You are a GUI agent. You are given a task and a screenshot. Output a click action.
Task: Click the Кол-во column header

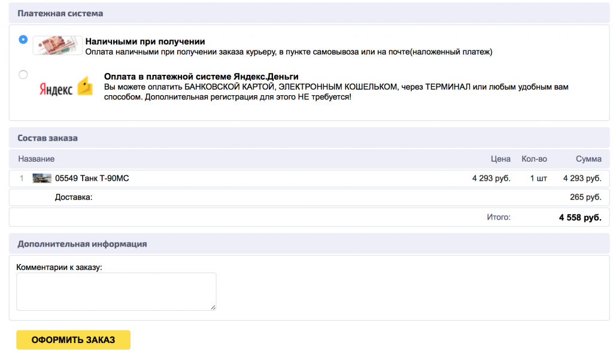pos(536,159)
